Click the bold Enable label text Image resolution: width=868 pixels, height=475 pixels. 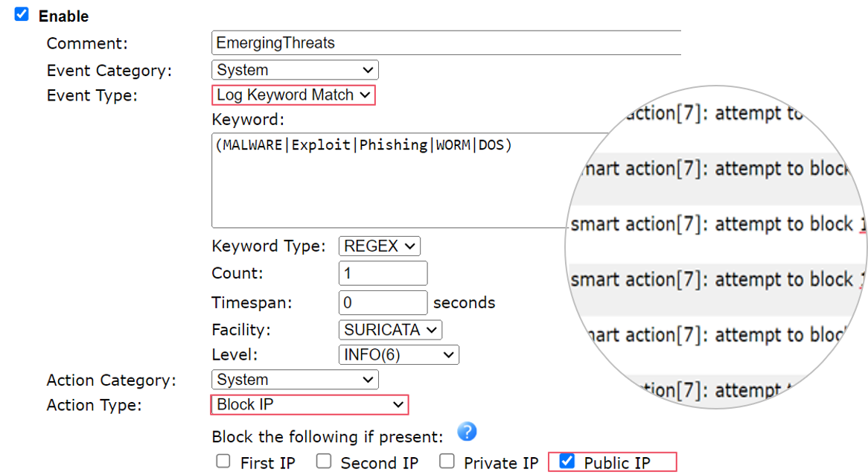point(63,16)
